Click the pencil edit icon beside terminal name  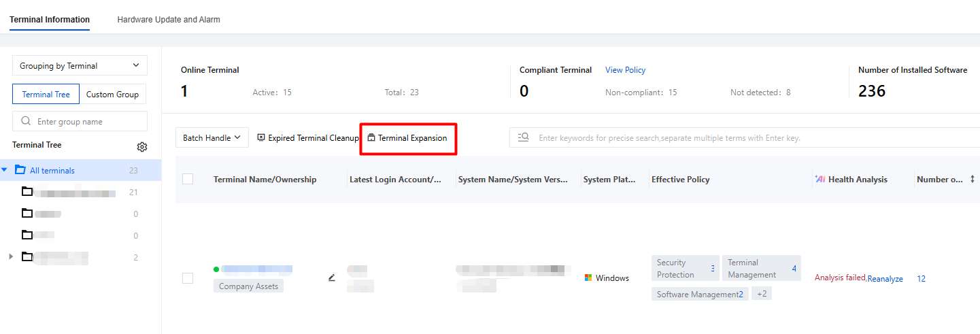point(332,278)
